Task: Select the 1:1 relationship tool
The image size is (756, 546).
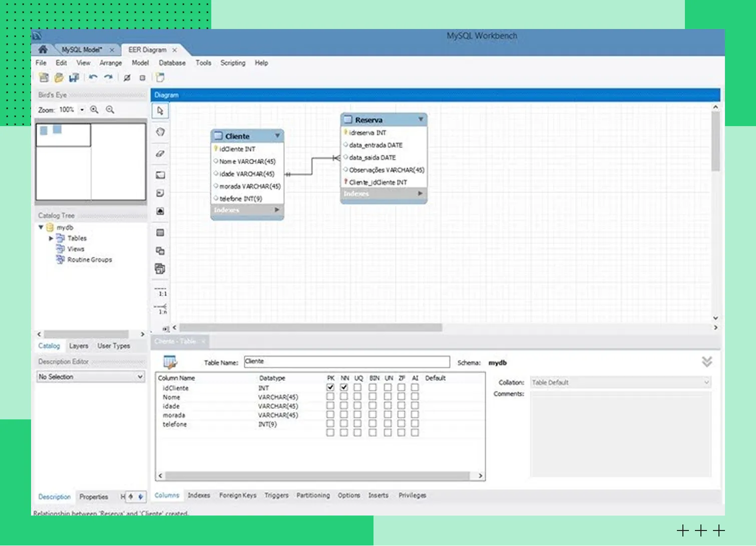Action: click(161, 292)
